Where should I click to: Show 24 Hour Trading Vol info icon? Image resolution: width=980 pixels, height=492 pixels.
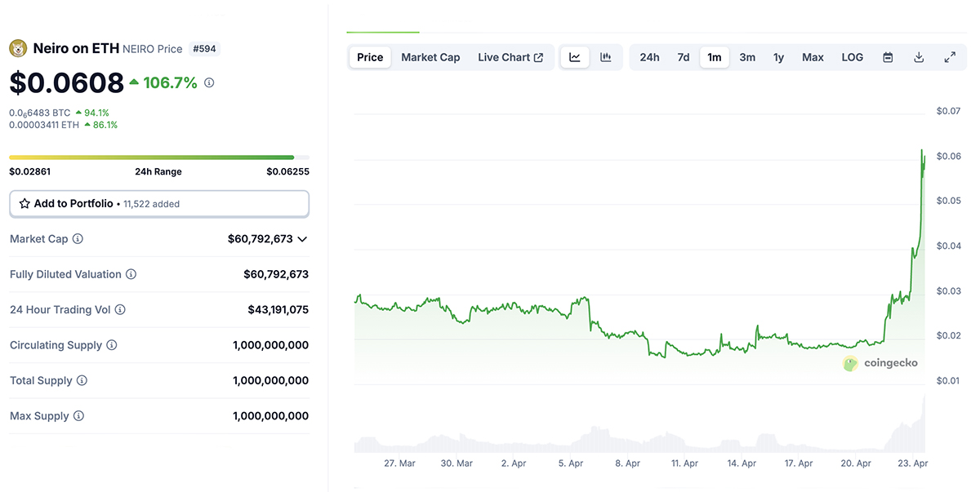(x=120, y=310)
